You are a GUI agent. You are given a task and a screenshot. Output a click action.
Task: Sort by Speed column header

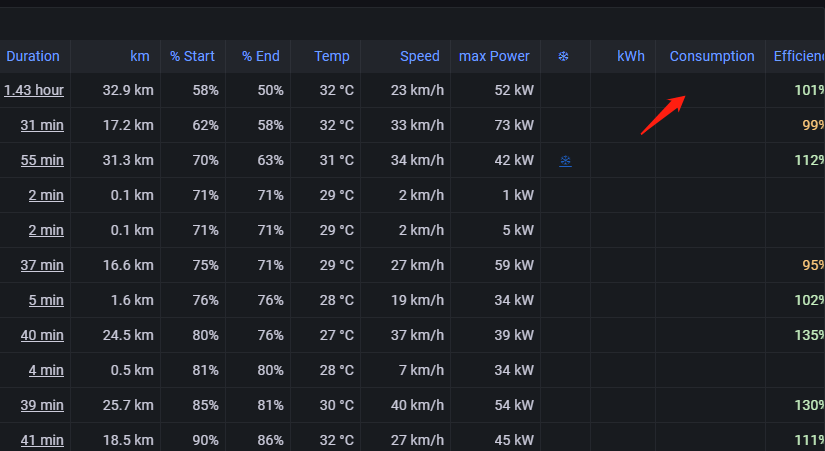(x=420, y=56)
